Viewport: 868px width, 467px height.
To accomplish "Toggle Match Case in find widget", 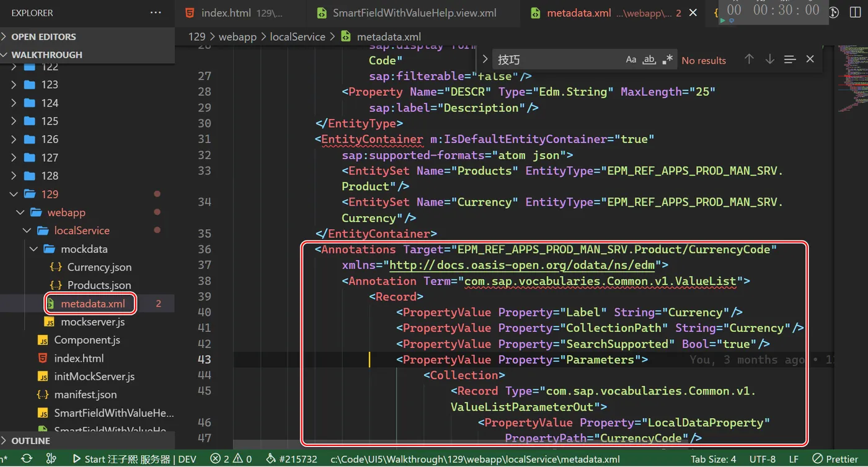I will coord(631,60).
